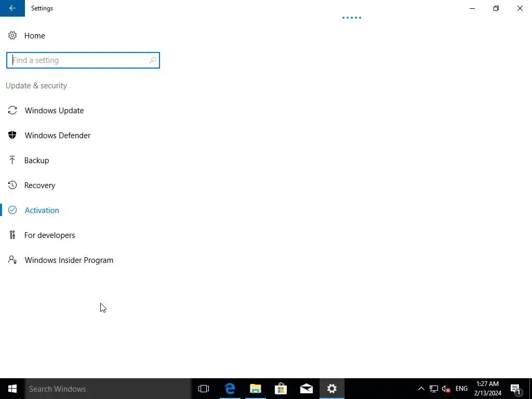Launch Microsoft Edge from taskbar
The image size is (532, 399).
click(230, 389)
